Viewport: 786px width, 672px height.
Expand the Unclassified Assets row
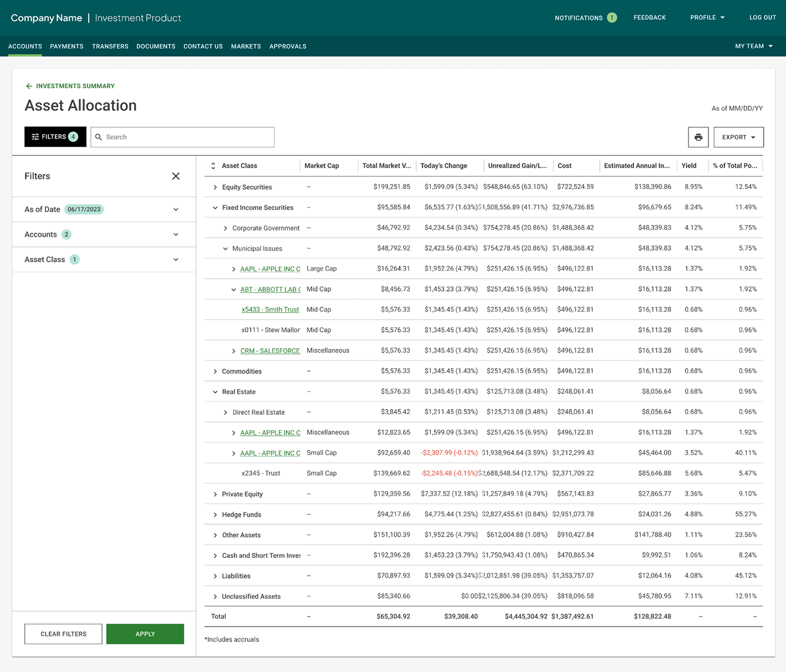[x=215, y=596]
